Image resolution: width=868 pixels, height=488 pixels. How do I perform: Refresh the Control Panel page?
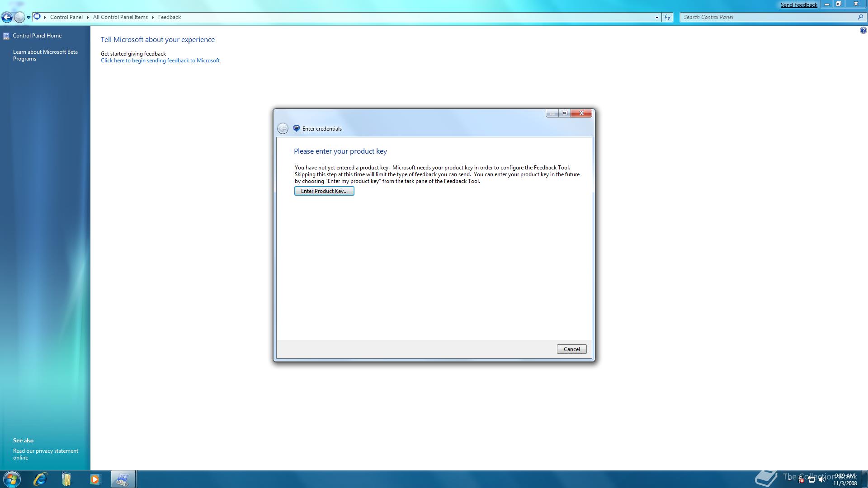[667, 17]
